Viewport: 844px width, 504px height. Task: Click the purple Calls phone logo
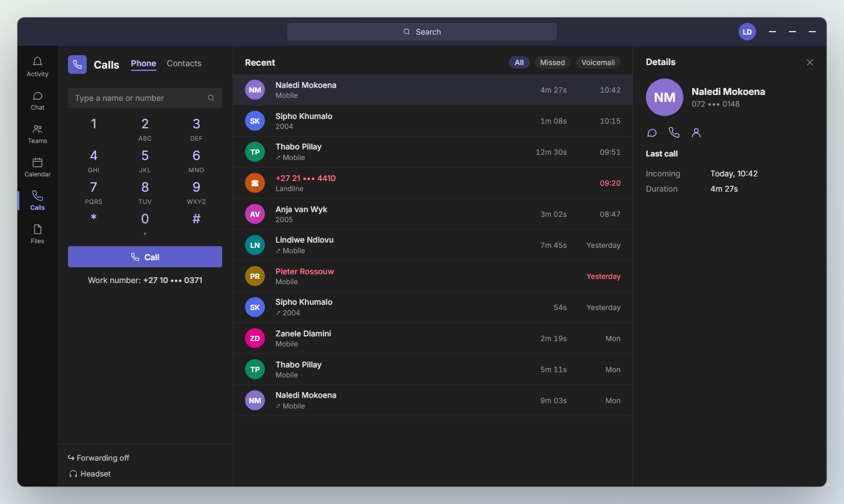pyautogui.click(x=77, y=64)
